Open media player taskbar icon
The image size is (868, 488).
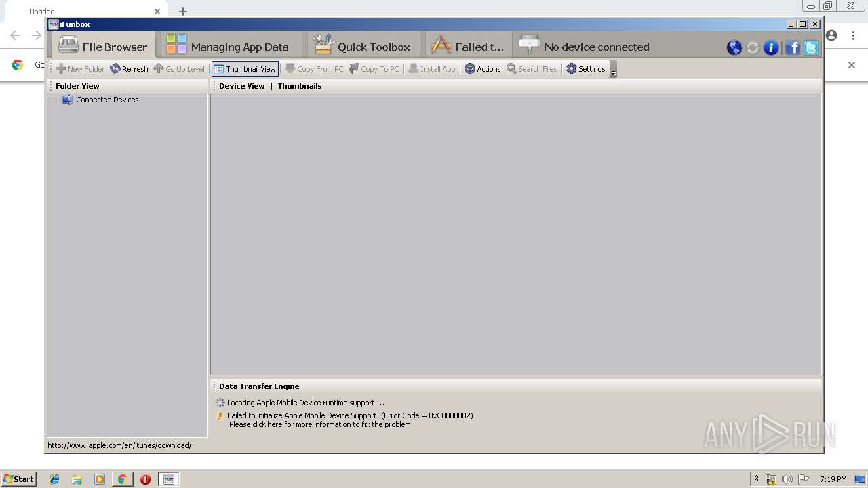tap(100, 479)
